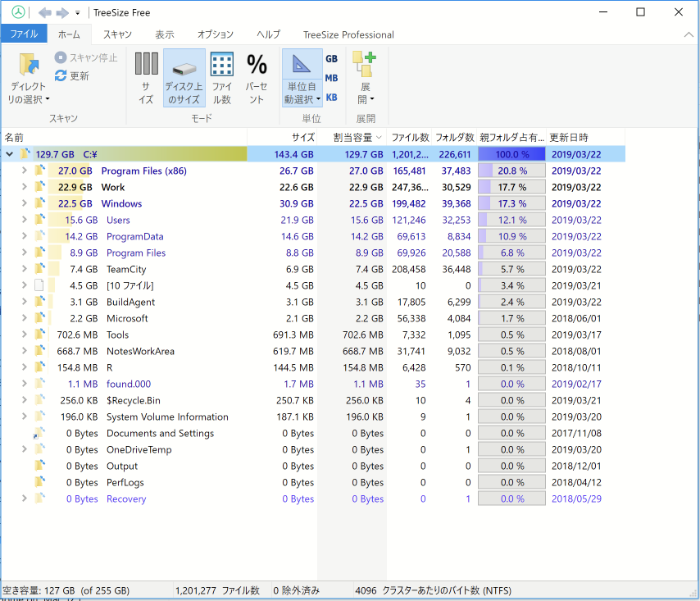Go back using the back arrow
This screenshot has width=700, height=601.
pos(44,12)
